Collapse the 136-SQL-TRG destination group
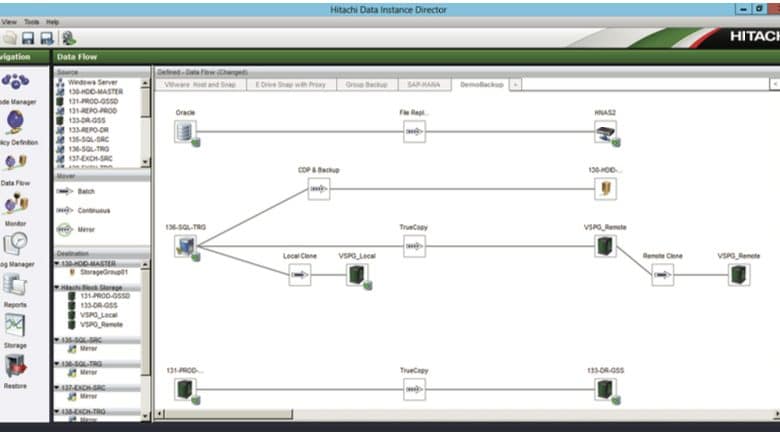Screen dimensions: 780x437 (x=57, y=364)
